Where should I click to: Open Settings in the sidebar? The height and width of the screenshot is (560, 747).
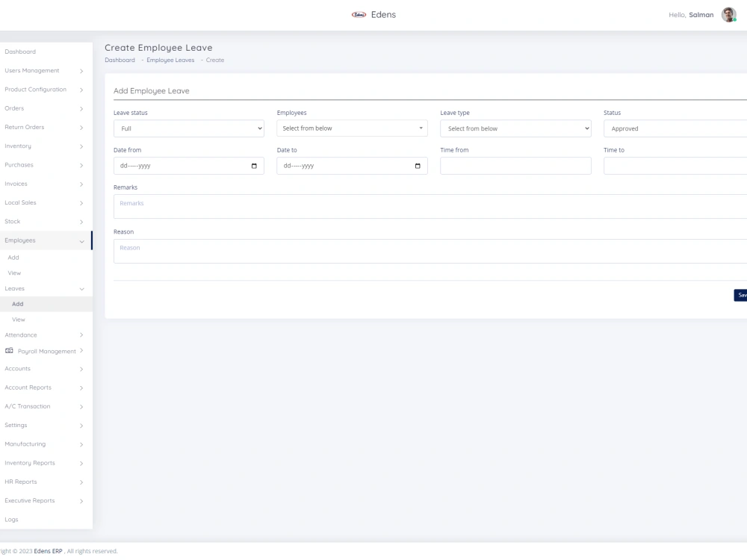(16, 426)
